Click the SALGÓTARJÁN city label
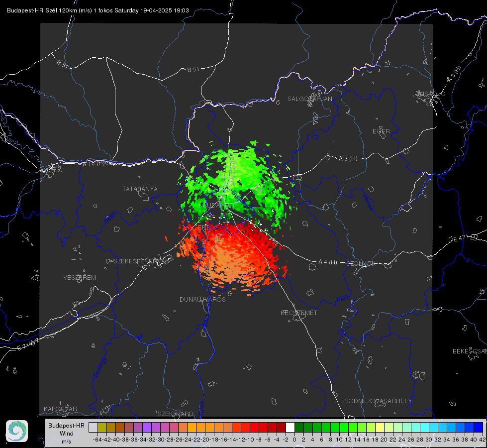This screenshot has width=487, height=448. [309, 99]
